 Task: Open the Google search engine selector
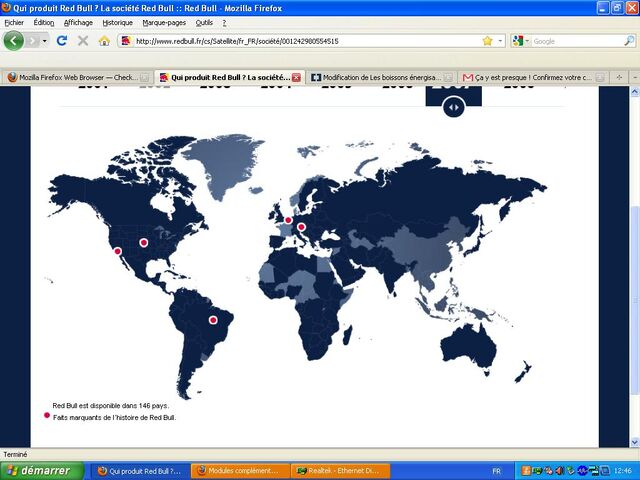coord(520,41)
